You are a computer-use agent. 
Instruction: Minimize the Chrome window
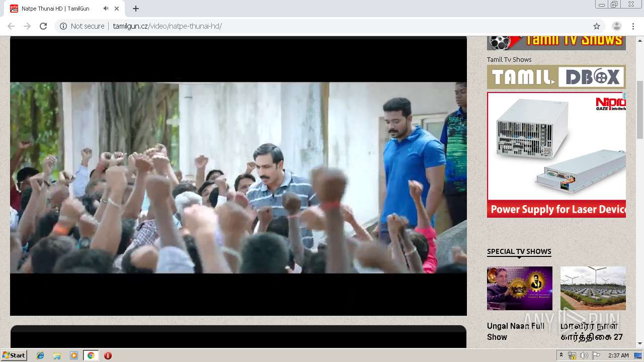pyautogui.click(x=601, y=5)
